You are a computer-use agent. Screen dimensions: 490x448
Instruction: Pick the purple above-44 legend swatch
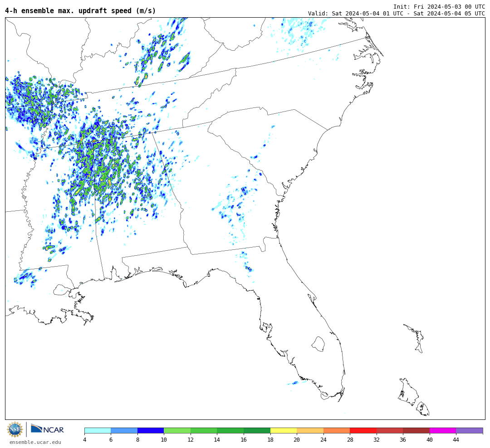[x=470, y=430]
